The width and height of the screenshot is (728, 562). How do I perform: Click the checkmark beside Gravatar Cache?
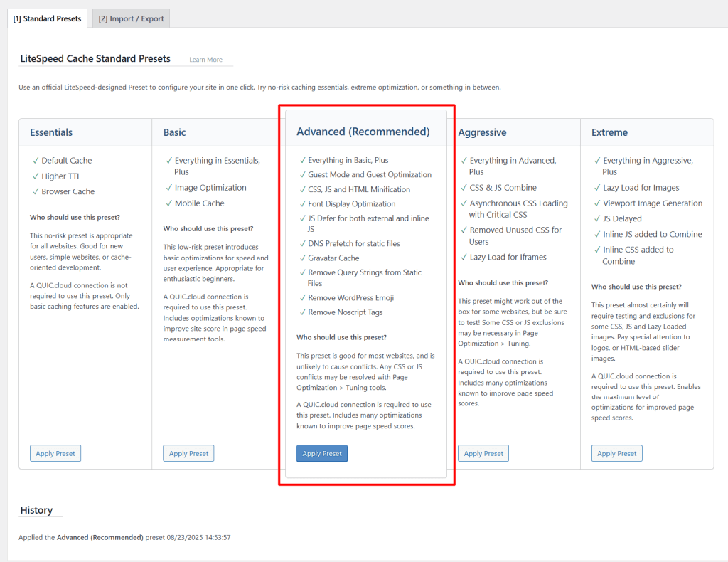point(301,258)
